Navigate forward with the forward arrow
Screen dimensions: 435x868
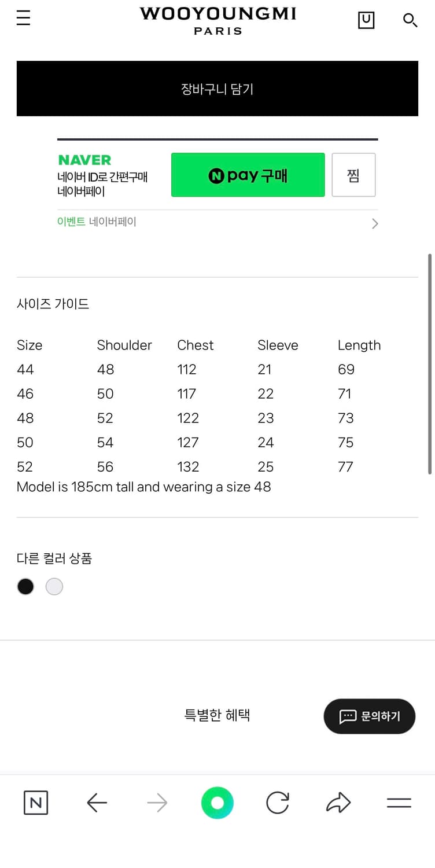157,803
